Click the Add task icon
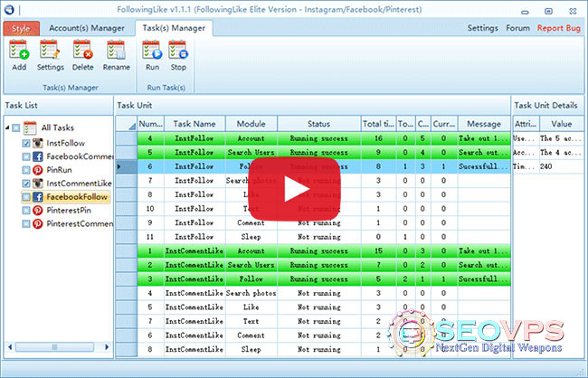 pos(19,50)
